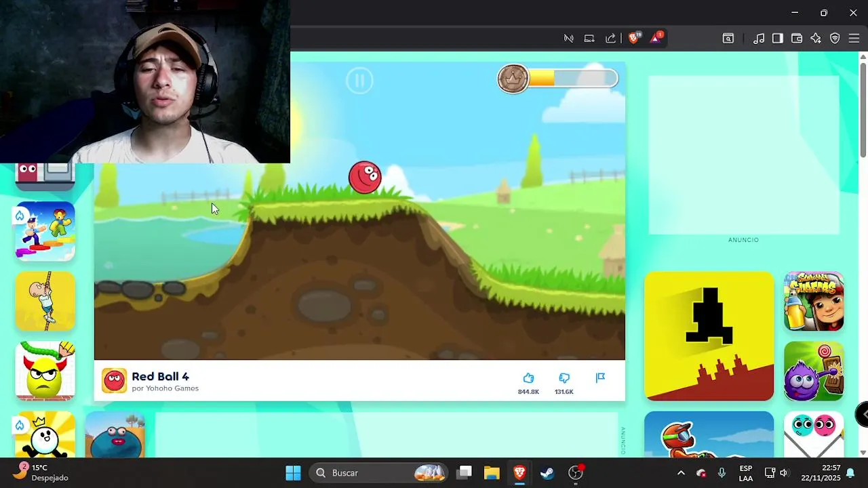Open the rope climbing man game thumbnail
The image size is (868, 488).
pos(45,301)
